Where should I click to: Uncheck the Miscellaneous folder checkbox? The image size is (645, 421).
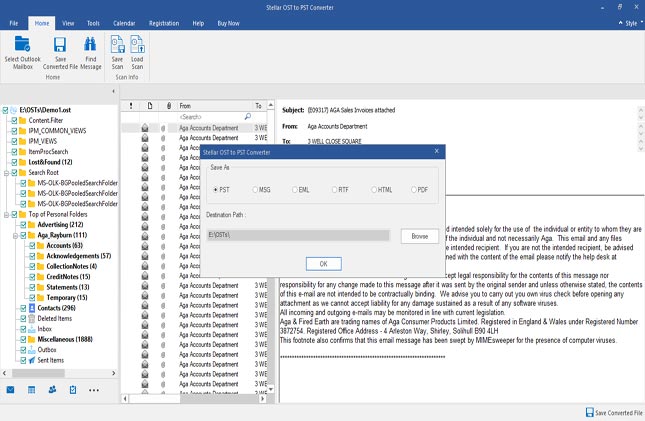[23, 340]
